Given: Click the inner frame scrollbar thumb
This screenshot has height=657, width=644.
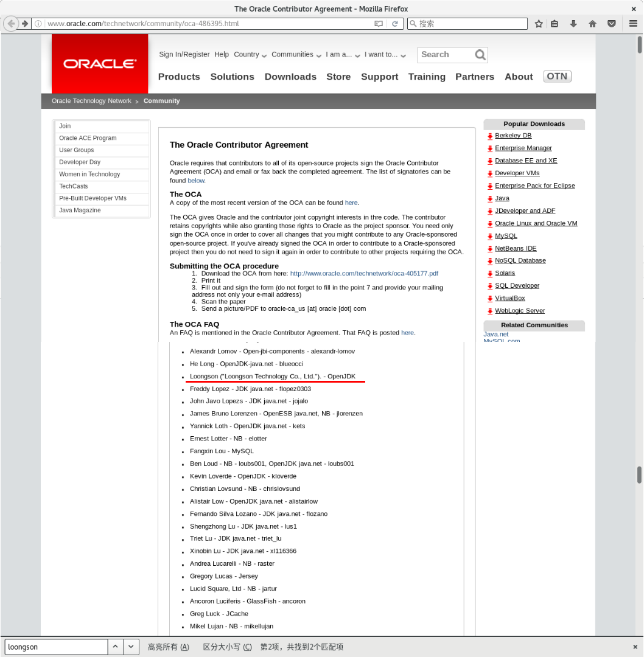Looking at the screenshot, I should [x=639, y=474].
